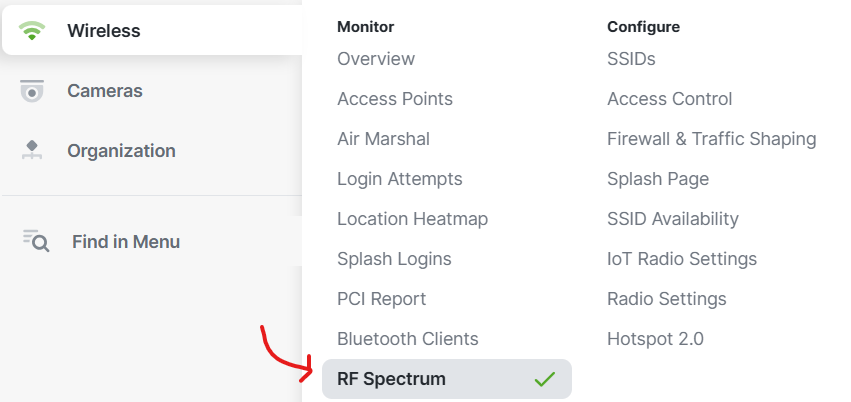The height and width of the screenshot is (402, 851).
Task: Open the Location Heatmap
Action: [x=412, y=219]
